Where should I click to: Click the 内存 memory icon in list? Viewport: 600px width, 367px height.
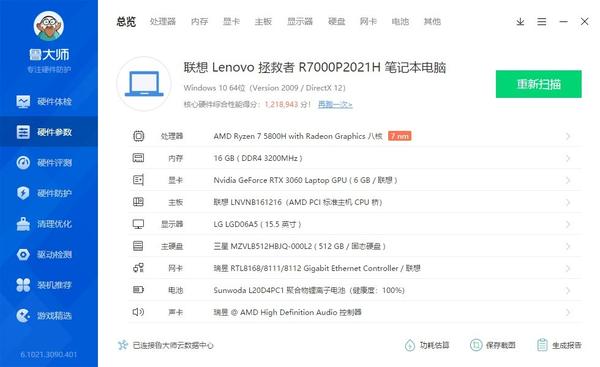tap(138, 158)
